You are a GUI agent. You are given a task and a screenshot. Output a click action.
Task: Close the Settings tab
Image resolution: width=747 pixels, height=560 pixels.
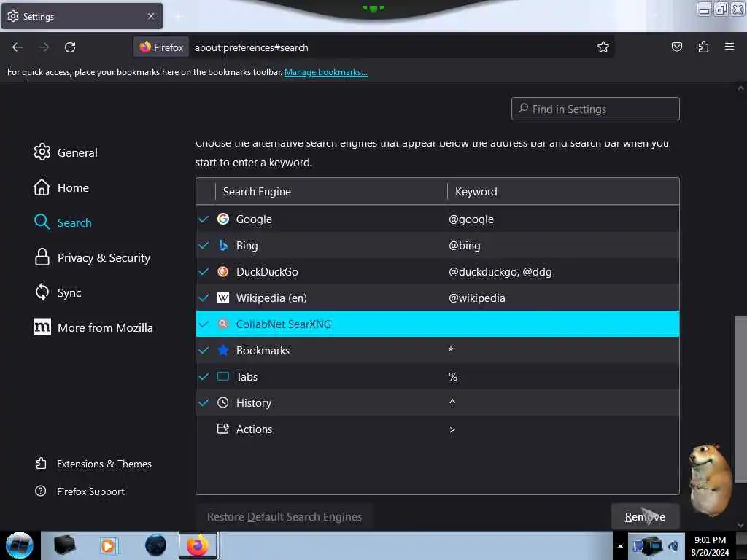[x=151, y=16]
